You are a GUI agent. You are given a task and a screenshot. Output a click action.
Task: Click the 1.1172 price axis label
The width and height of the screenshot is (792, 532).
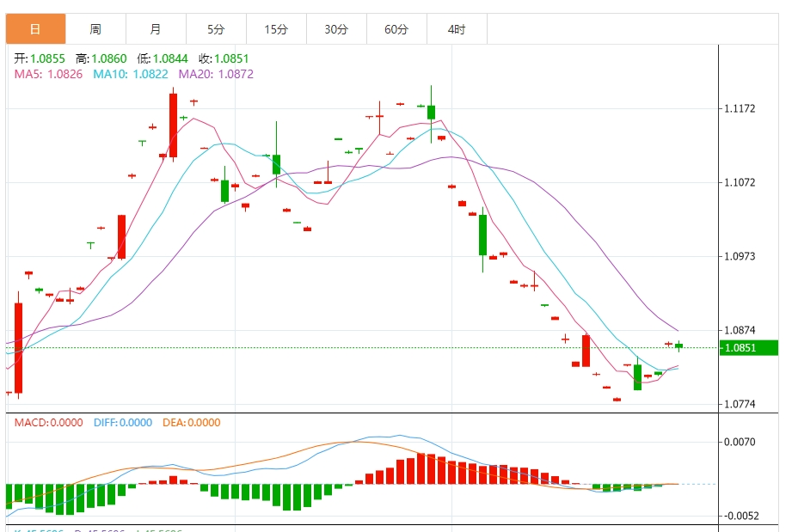coord(740,108)
